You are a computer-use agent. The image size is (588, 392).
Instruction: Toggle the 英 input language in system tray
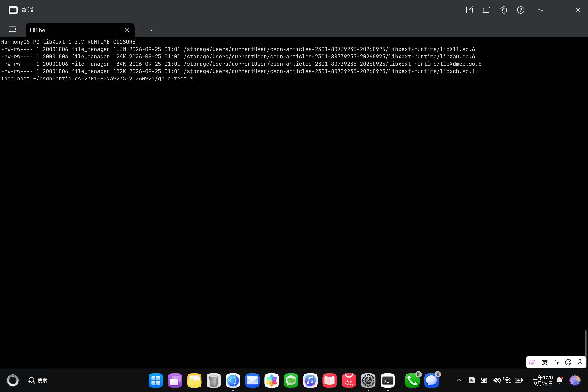tap(472, 380)
